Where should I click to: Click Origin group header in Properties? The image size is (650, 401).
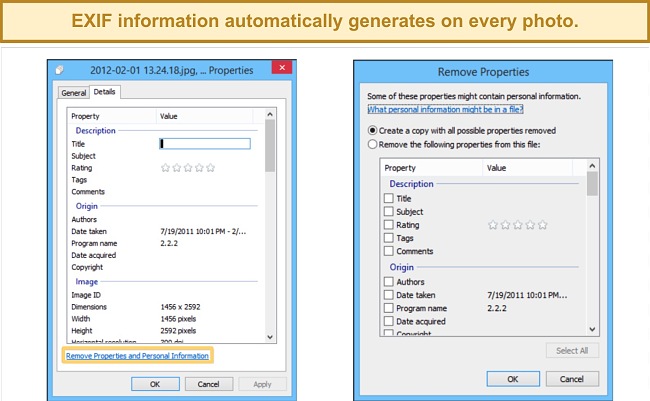tap(87, 206)
